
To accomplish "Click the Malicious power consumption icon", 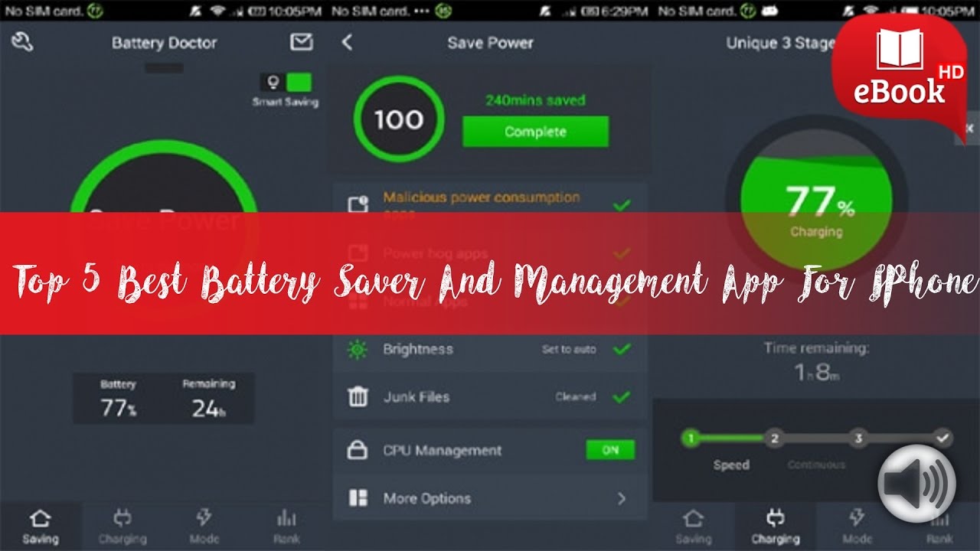I will (358, 205).
